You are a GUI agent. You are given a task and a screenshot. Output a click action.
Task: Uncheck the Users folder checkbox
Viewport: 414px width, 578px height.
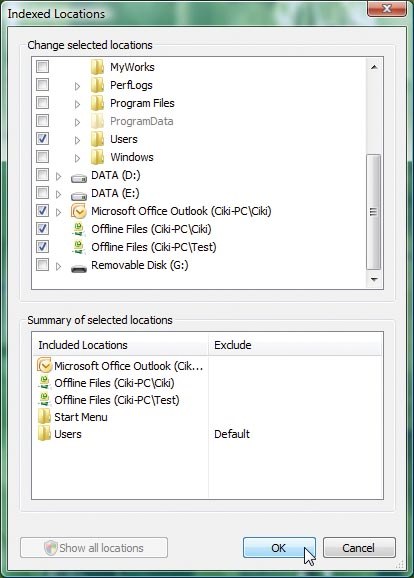(42, 139)
